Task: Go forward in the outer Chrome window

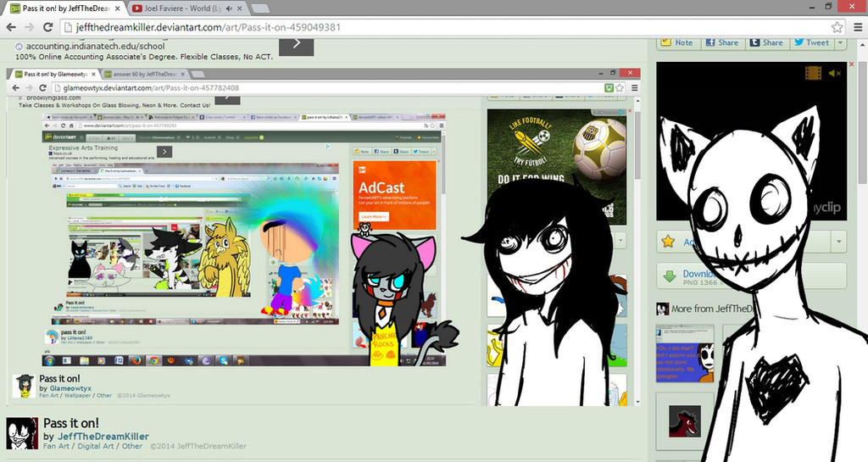Action: 30,27
